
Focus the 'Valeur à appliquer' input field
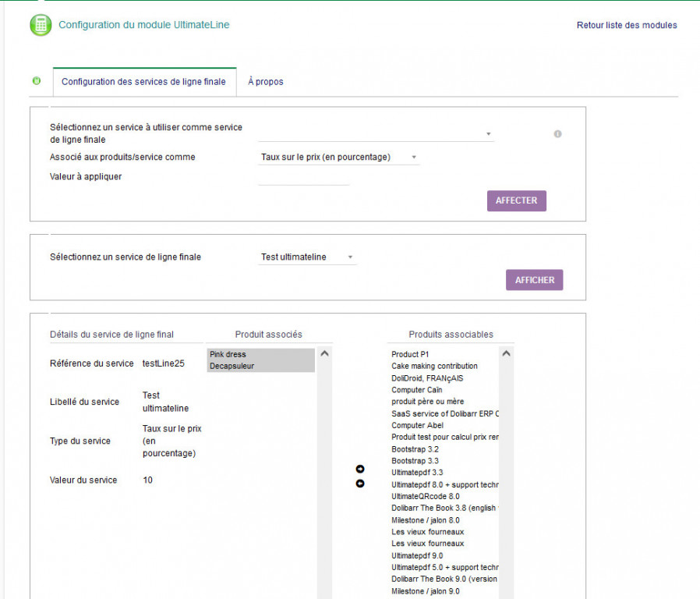(304, 177)
